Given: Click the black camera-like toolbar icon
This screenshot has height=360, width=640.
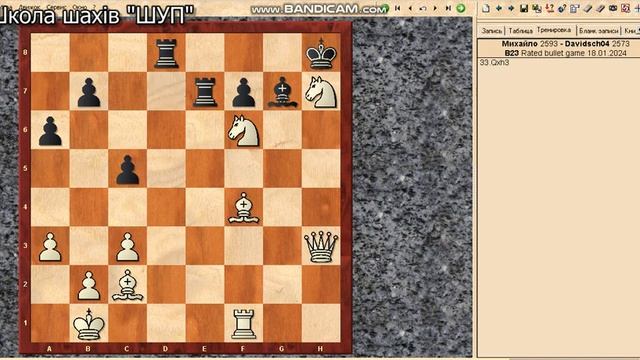Looking at the screenshot, I should pos(613,8).
